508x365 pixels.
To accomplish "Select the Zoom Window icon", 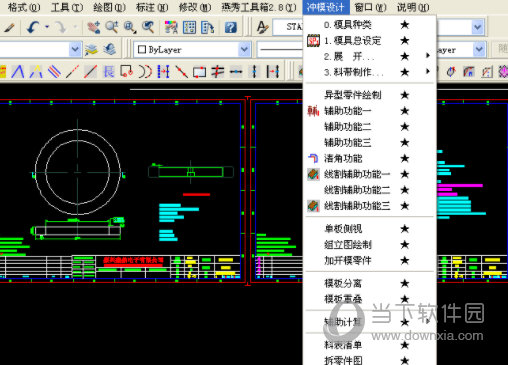I will coord(130,27).
